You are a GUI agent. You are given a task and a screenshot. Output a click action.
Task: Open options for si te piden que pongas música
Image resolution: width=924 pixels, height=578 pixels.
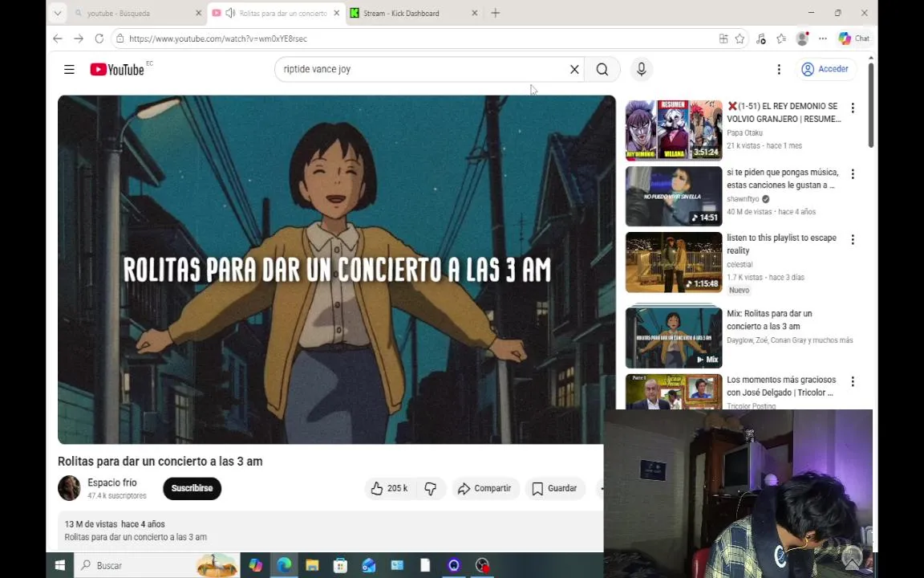click(853, 174)
